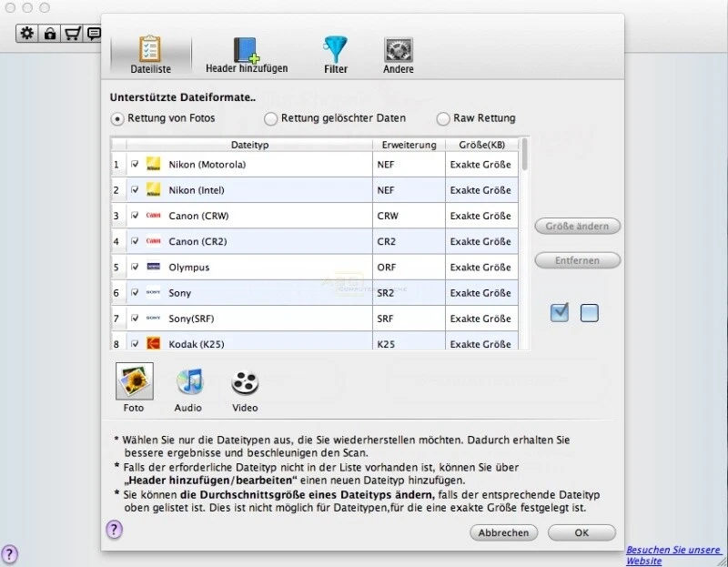
Task: Open help via the question mark icon
Action: click(113, 531)
